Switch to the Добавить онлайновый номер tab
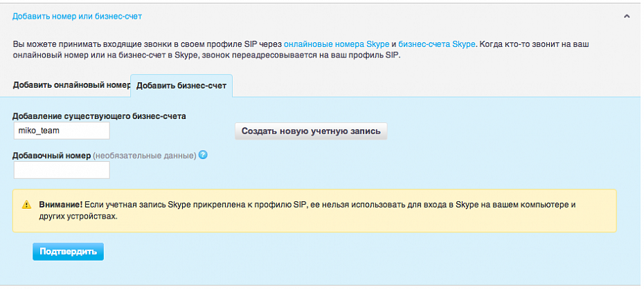Screen dimensions: 644x289 tap(71, 85)
